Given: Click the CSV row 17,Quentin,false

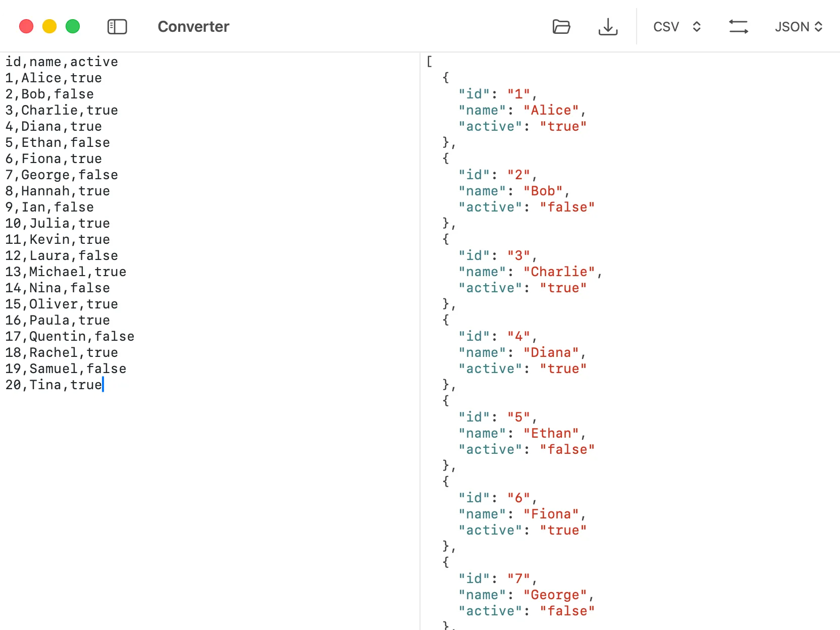Looking at the screenshot, I should (x=70, y=336).
